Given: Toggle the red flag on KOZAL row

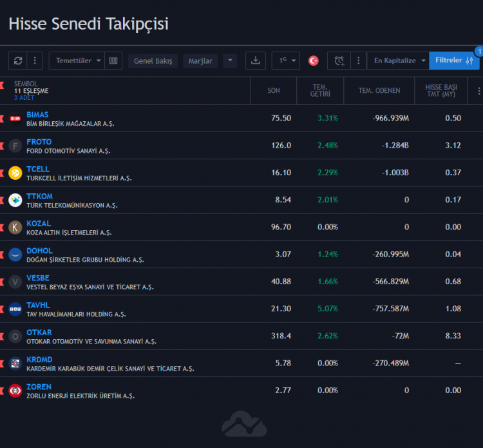Looking at the screenshot, I should 2,228.
